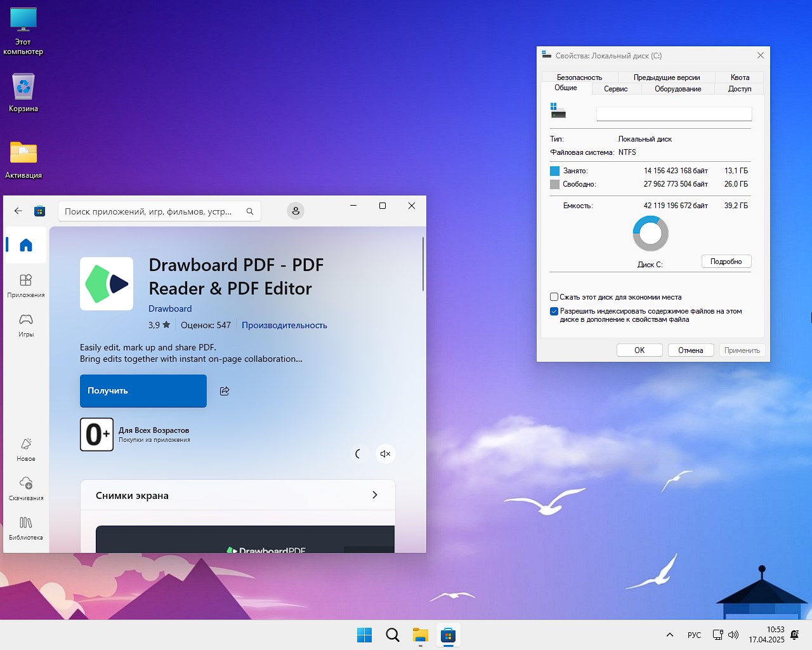Open the Drawboard publisher link
Image resolution: width=812 pixels, height=650 pixels.
(170, 308)
